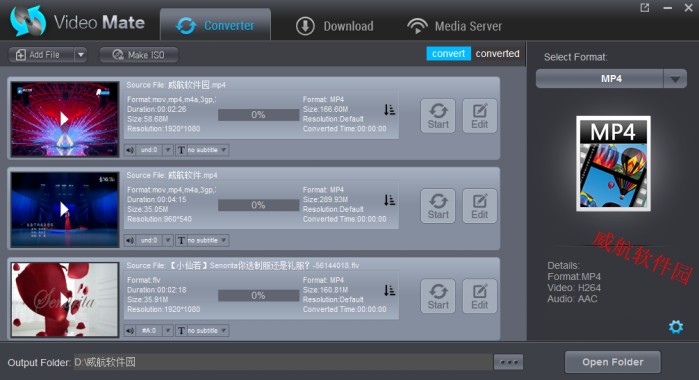Click the Open Folder button
The height and width of the screenshot is (380, 699).
tap(613, 362)
